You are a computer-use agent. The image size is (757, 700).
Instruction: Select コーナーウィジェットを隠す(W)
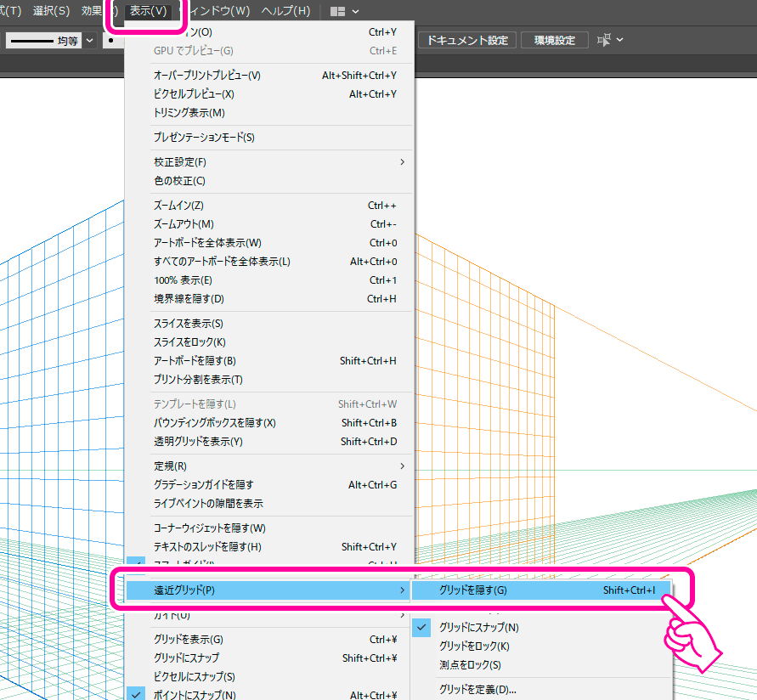click(x=269, y=528)
